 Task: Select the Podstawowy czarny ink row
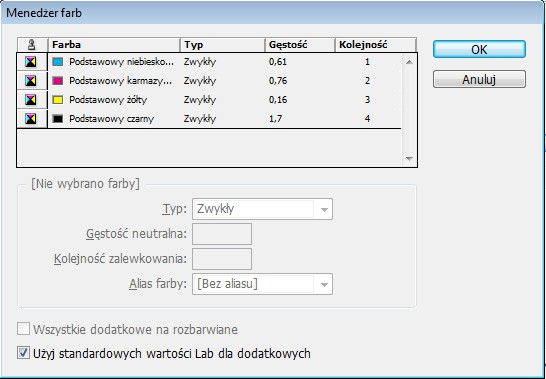[x=209, y=119]
